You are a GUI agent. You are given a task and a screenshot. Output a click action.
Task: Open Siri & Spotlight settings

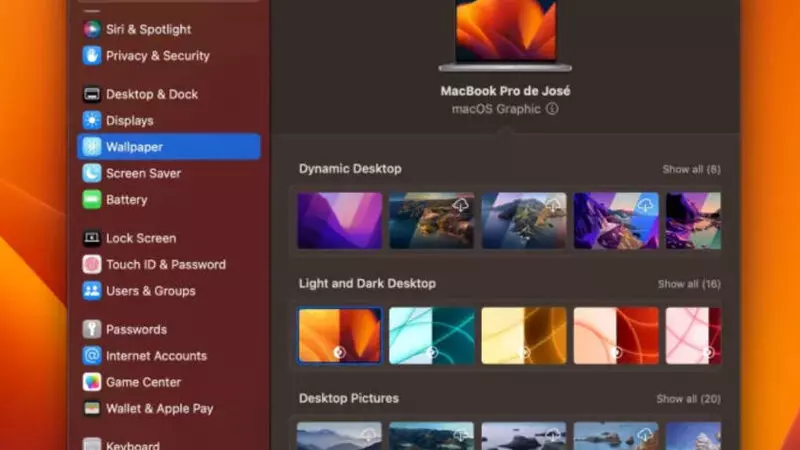[x=148, y=29]
